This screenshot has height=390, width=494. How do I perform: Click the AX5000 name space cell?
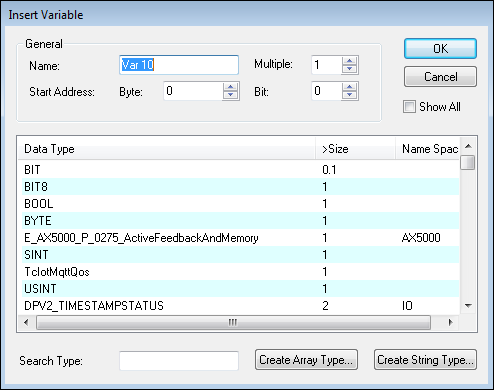[x=421, y=238]
